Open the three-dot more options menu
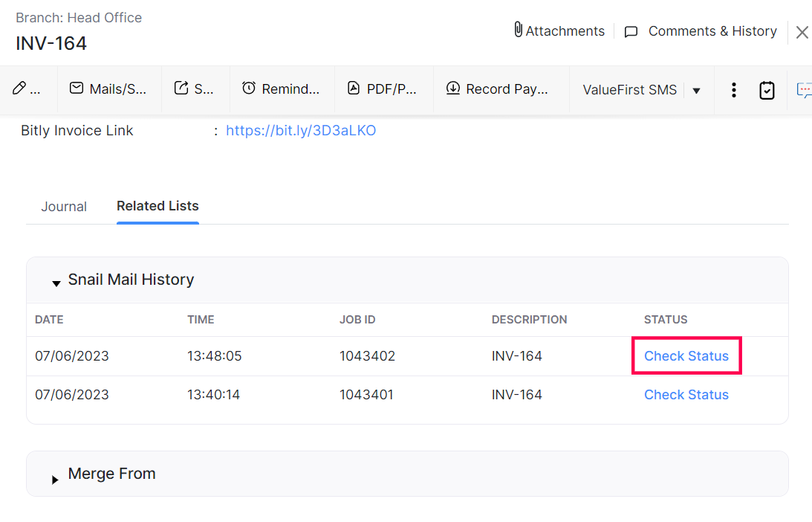 (733, 90)
